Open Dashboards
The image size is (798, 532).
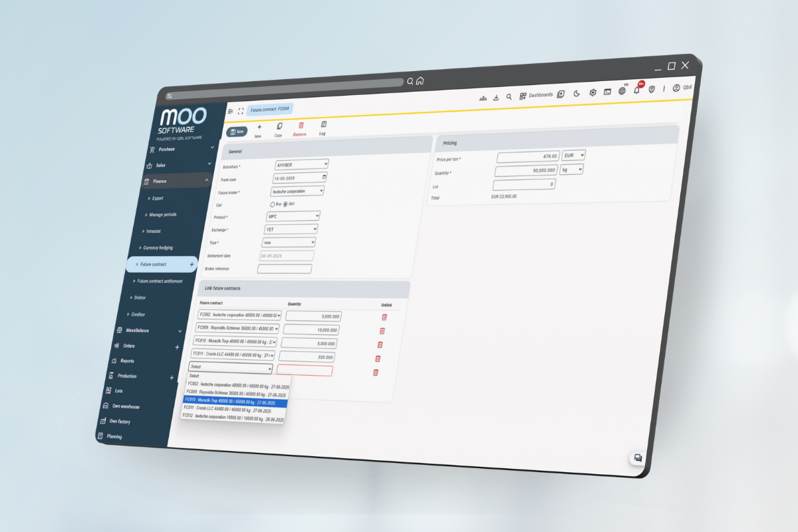pyautogui.click(x=537, y=95)
